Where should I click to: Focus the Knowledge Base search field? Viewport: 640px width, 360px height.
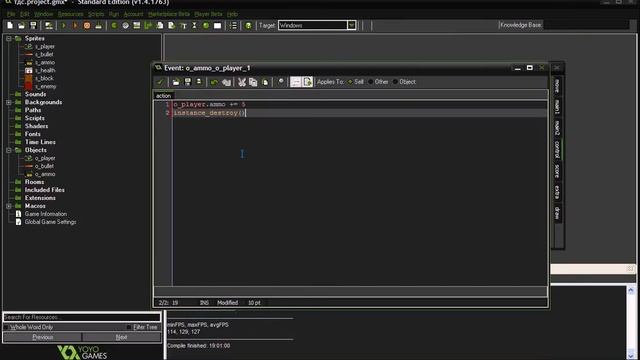tap(586, 25)
